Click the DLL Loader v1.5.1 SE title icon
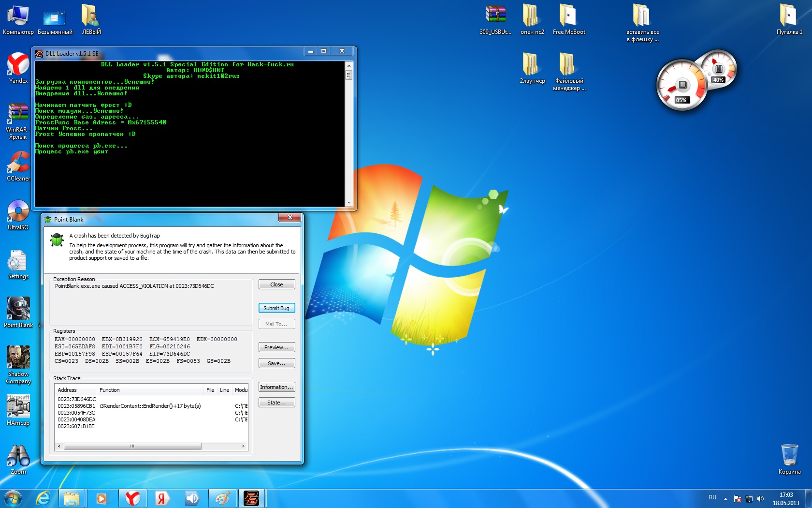Viewport: 812px width, 508px height. 39,53
